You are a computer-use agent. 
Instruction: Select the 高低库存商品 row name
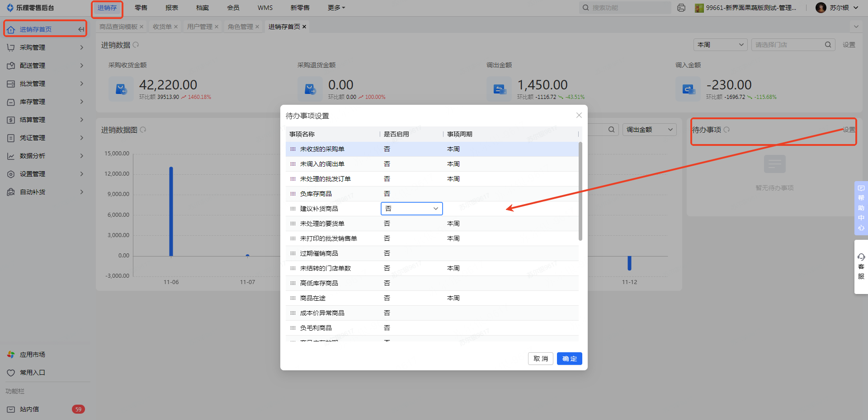[319, 283]
